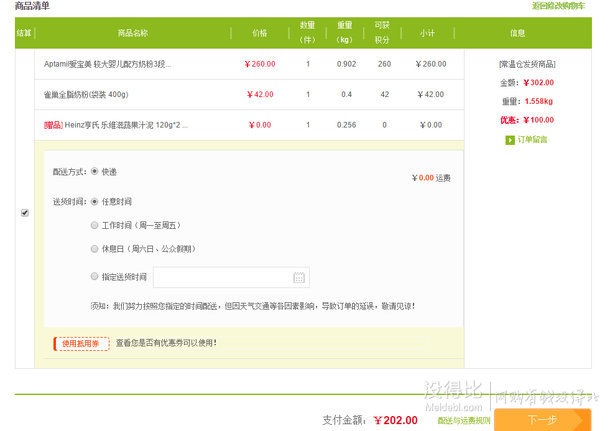Choose 休息日 weekend delivery option
This screenshot has width=610, height=431.
95,249
